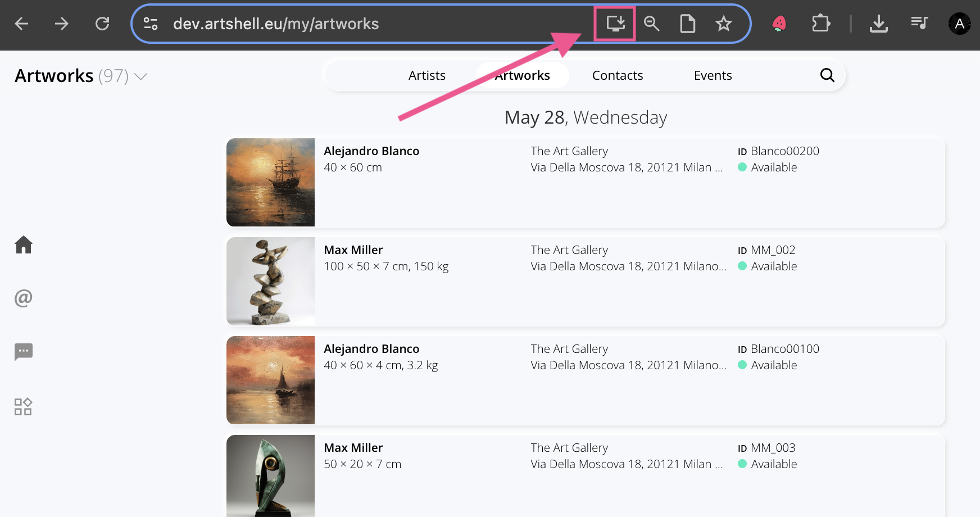Switch to the Artists tab
Viewport: 980px width, 517px height.
(x=427, y=75)
